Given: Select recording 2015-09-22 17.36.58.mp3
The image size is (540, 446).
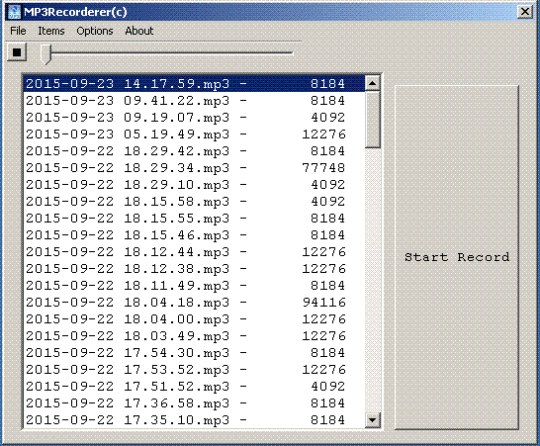Looking at the screenshot, I should 195,403.
